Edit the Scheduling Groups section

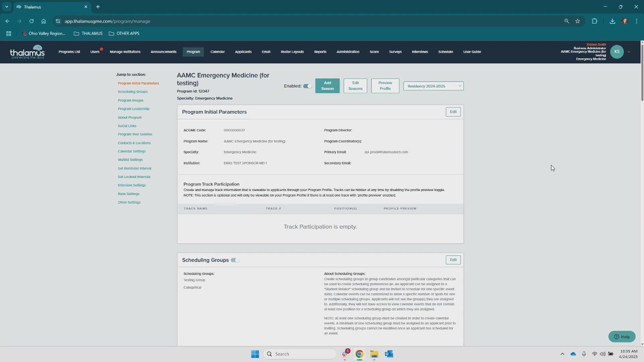tap(453, 260)
